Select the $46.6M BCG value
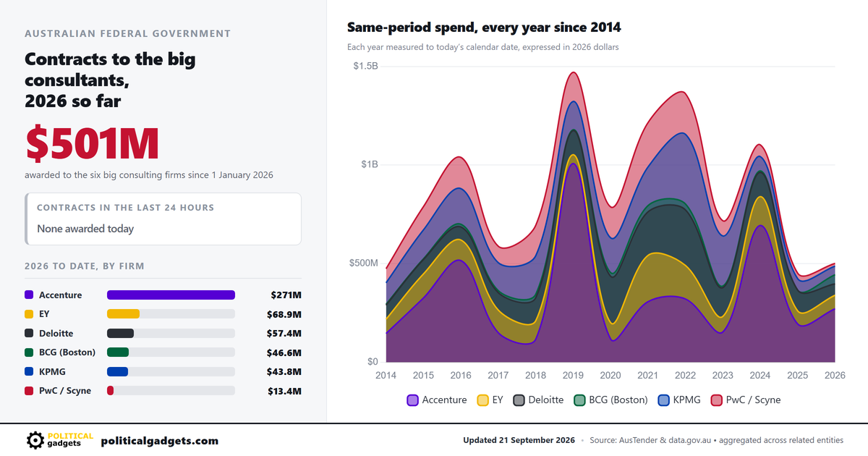Viewport: 868px width, 456px height. 284,352
